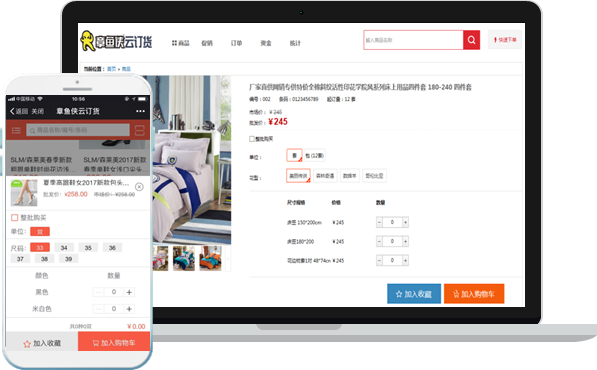Viewport: 597px width, 370px height.
Task: Tap the star 加入收藏 on phone
Action: pyautogui.click(x=42, y=343)
